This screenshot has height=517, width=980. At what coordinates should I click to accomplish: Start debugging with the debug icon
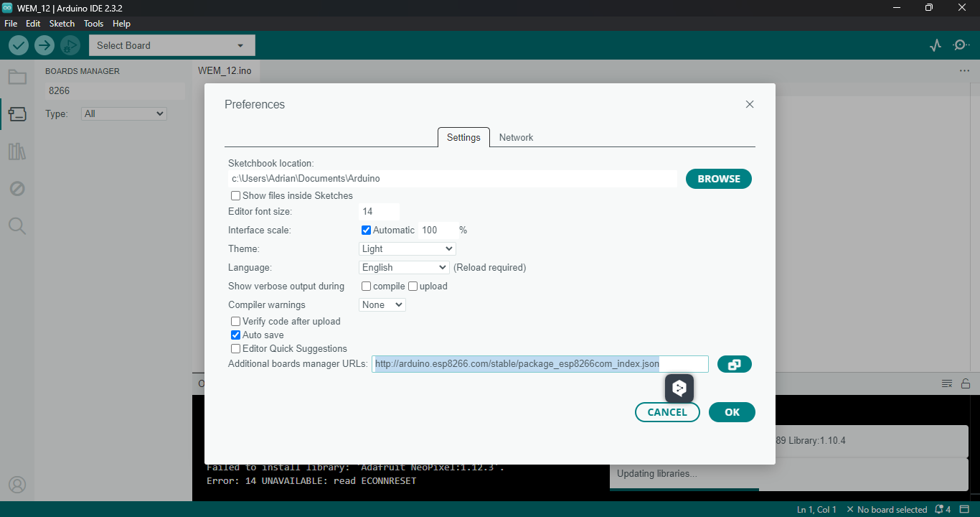point(70,45)
